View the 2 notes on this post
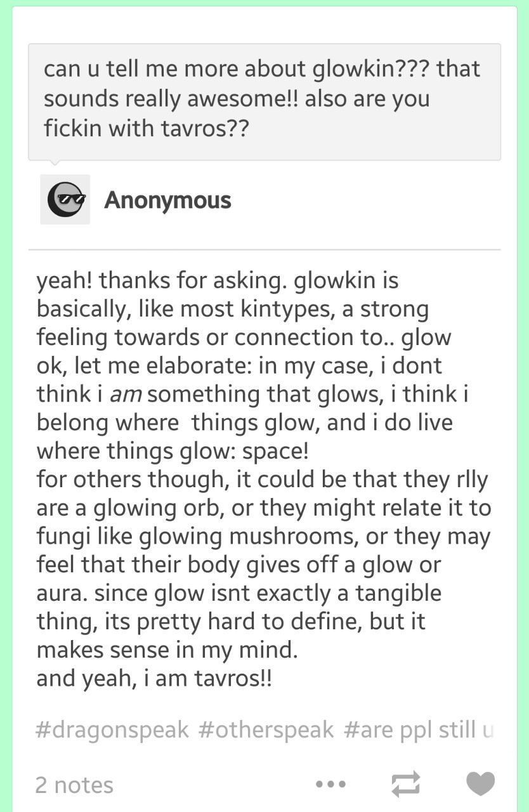The width and height of the screenshot is (529, 812). click(x=75, y=785)
